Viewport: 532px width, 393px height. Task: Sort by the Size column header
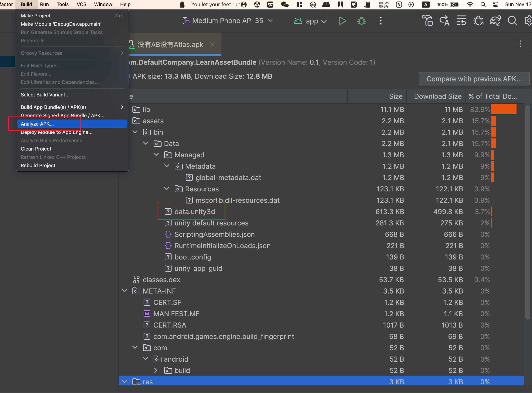pos(377,96)
